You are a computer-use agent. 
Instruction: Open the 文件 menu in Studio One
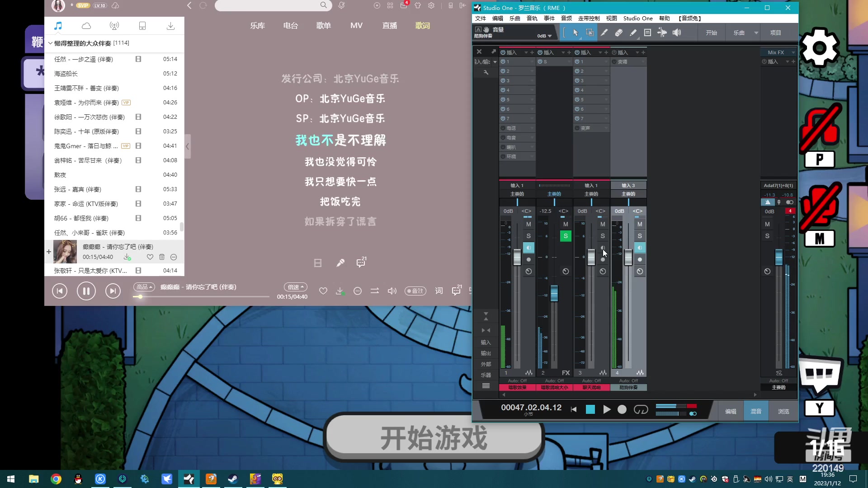coord(480,19)
